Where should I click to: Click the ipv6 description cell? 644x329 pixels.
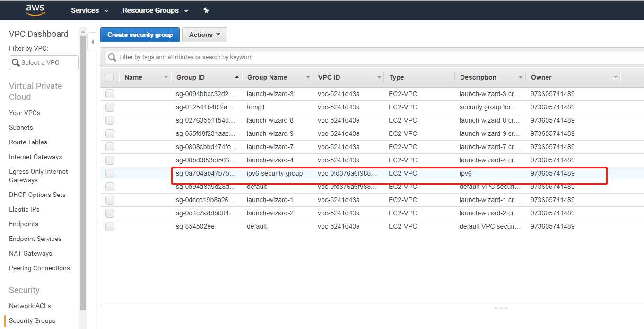pos(466,173)
